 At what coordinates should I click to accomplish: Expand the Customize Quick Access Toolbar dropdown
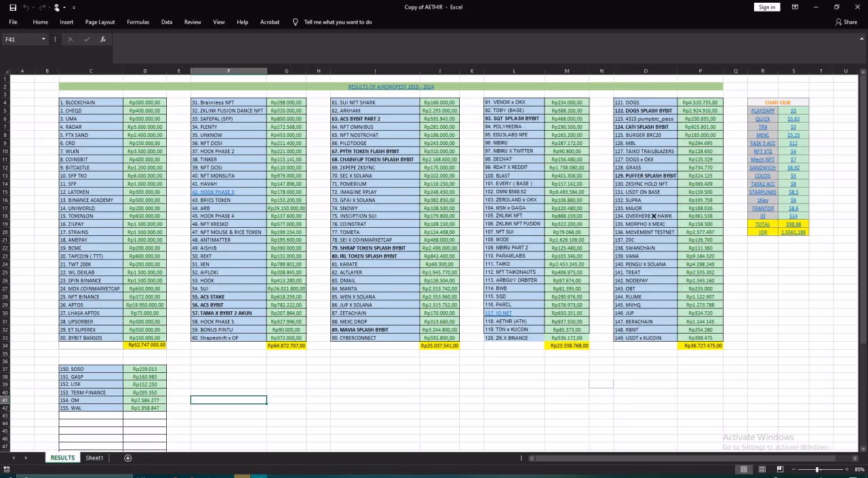(73, 7)
